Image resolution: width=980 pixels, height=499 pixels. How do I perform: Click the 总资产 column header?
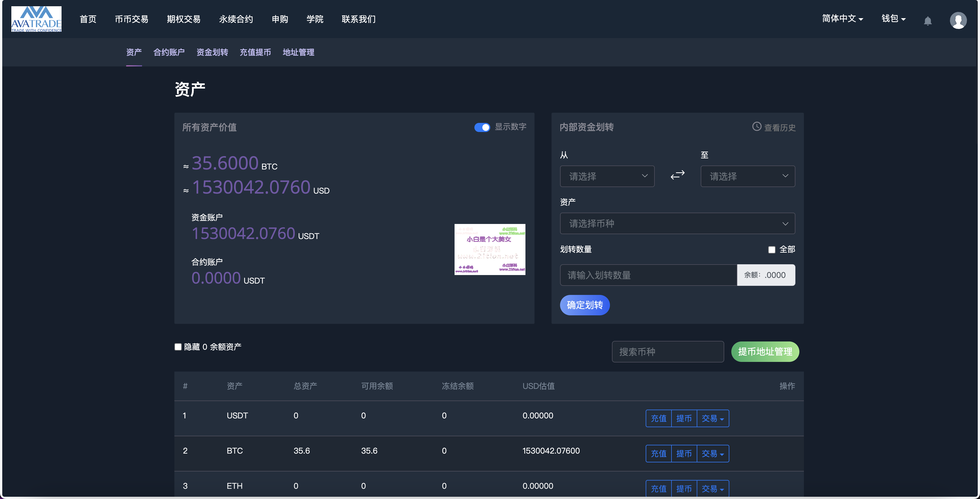pos(305,386)
